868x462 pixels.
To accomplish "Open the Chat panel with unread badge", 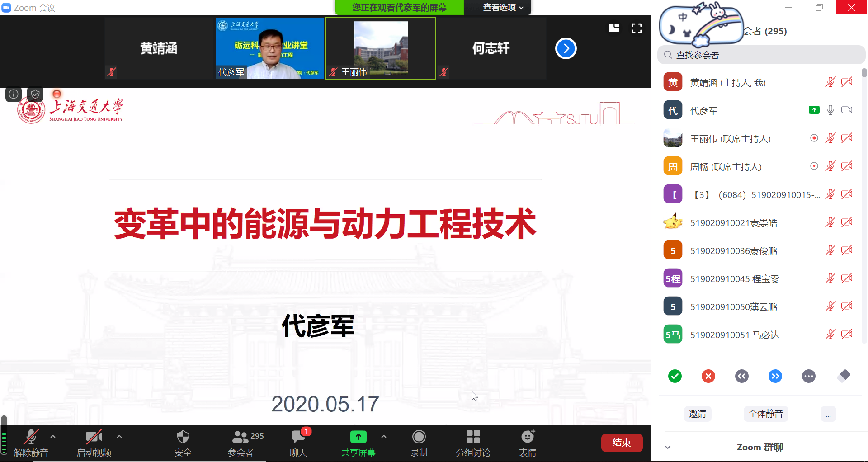I will tap(298, 437).
